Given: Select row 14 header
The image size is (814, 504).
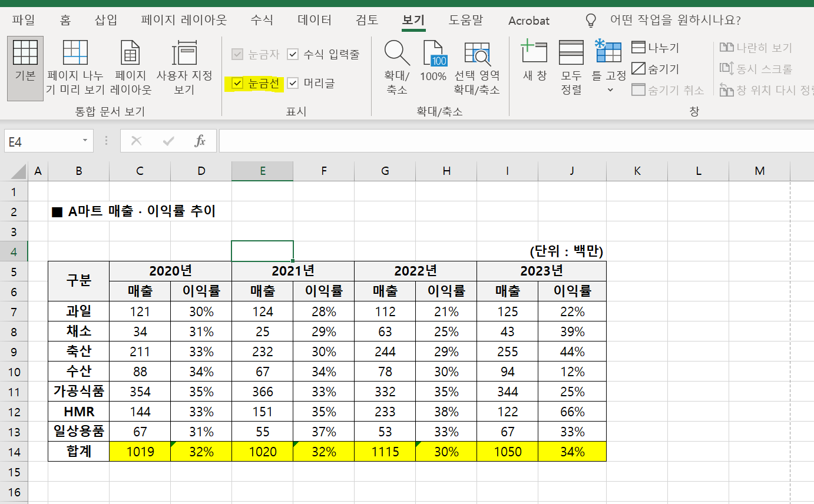Looking at the screenshot, I should 15,452.
